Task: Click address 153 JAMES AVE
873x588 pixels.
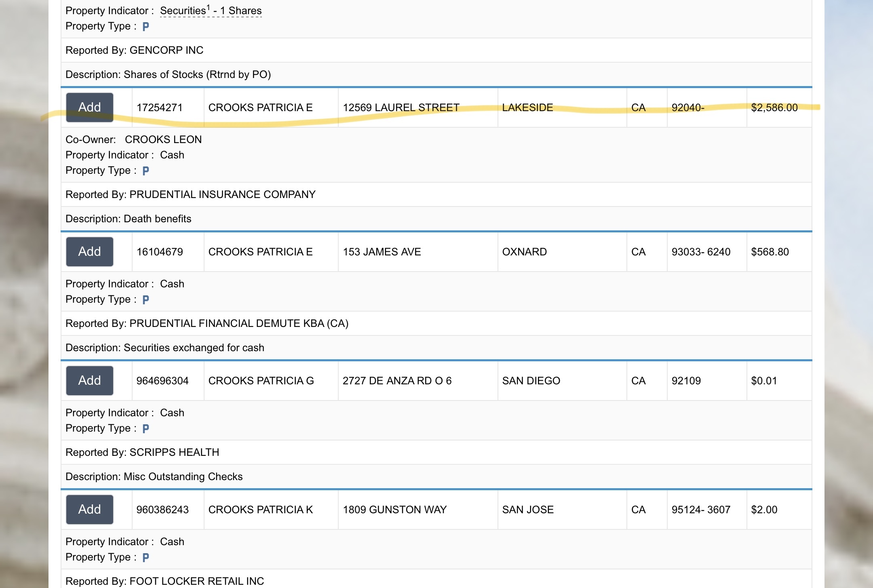Action: point(382,252)
